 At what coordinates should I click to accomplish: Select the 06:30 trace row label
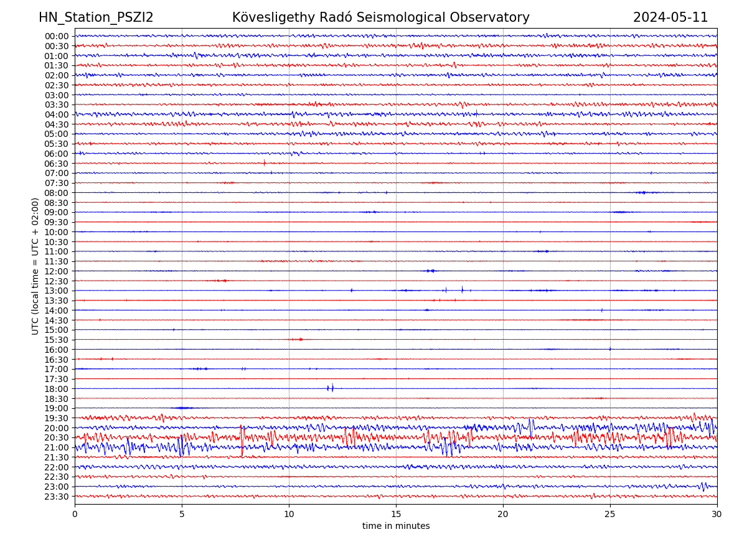(57, 164)
